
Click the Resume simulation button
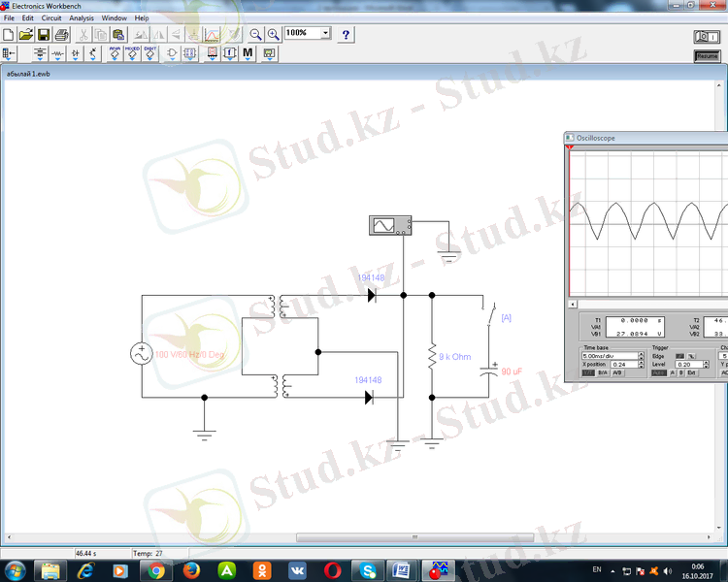click(x=707, y=56)
